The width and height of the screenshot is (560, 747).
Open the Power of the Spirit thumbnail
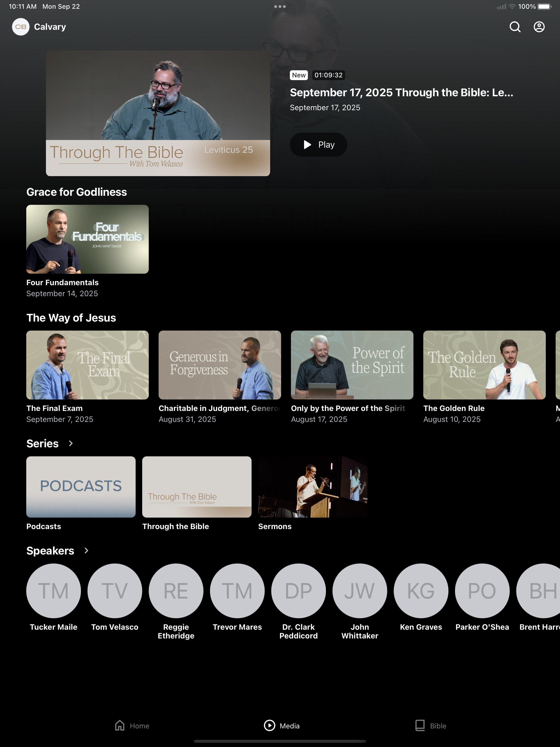coord(352,365)
